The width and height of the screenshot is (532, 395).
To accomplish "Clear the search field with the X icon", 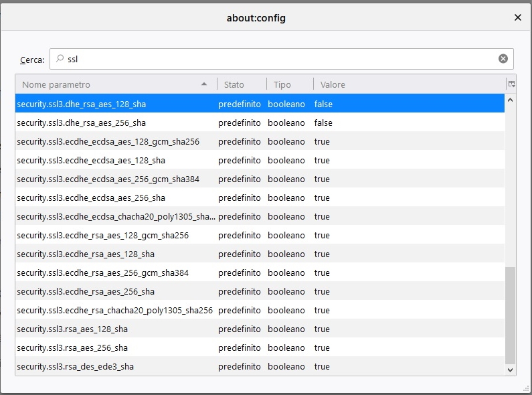I will point(503,59).
